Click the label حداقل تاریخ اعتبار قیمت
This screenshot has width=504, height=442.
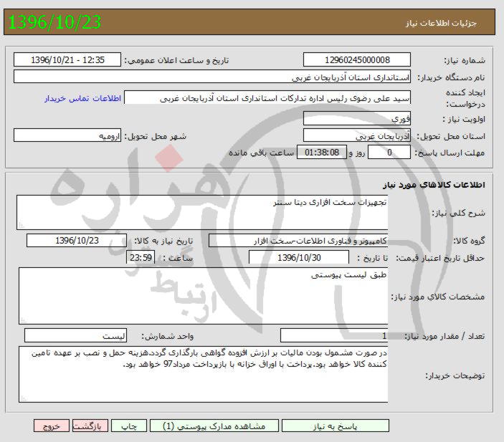[440, 258]
